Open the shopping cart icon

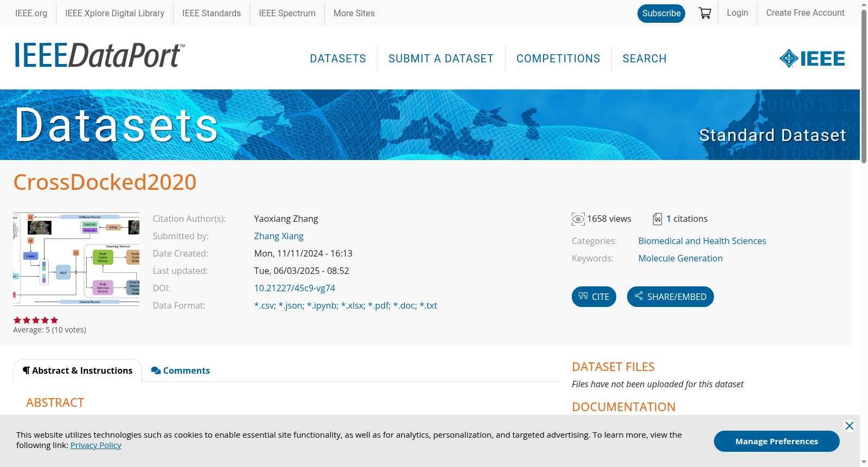click(x=705, y=13)
